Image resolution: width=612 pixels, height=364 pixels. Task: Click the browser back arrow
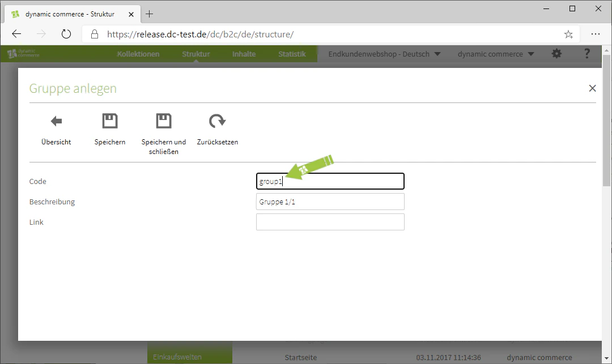pos(16,34)
